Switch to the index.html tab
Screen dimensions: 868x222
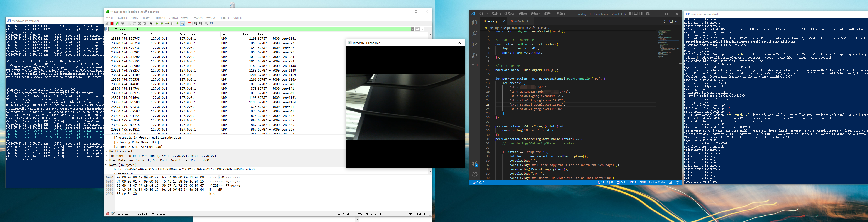coord(521,21)
